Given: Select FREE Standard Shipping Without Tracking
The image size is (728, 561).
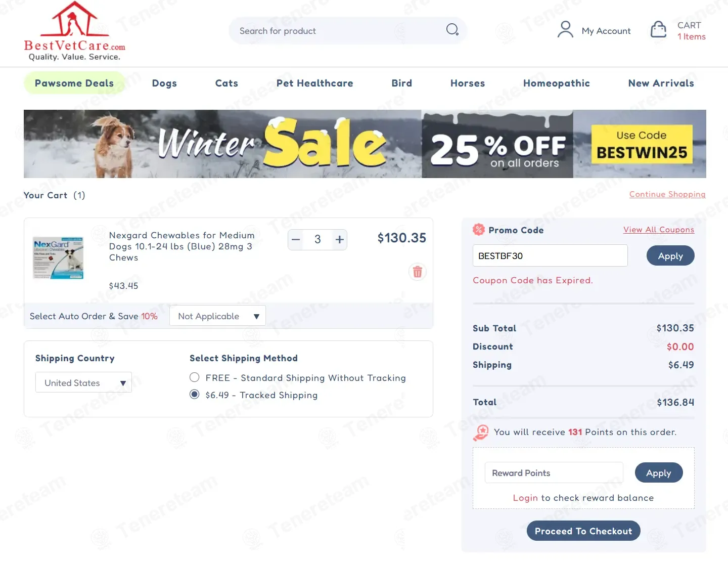Looking at the screenshot, I should pyautogui.click(x=195, y=377).
